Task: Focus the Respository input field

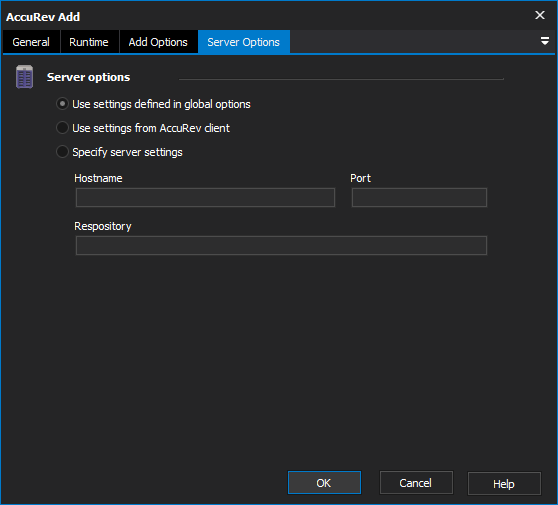Action: pos(281,246)
